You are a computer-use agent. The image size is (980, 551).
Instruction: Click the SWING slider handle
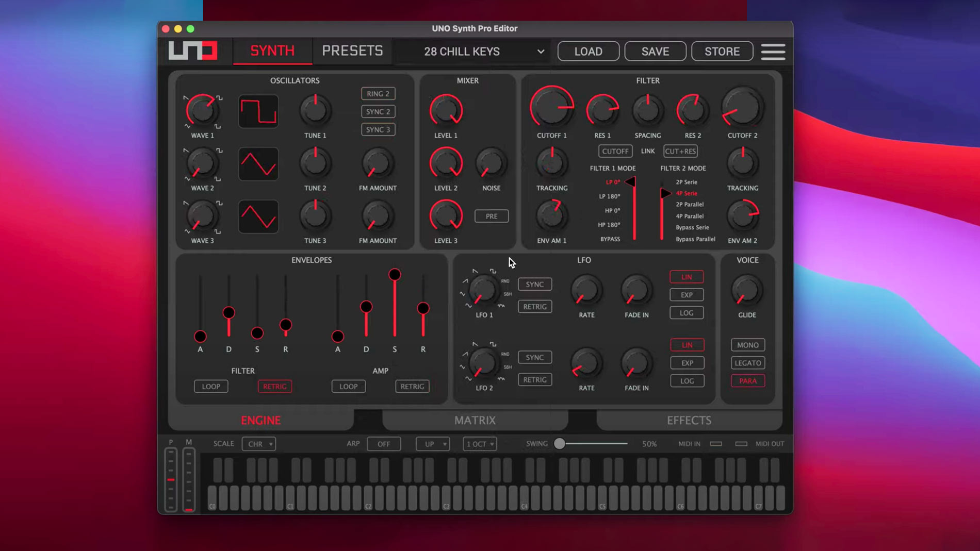[559, 444]
